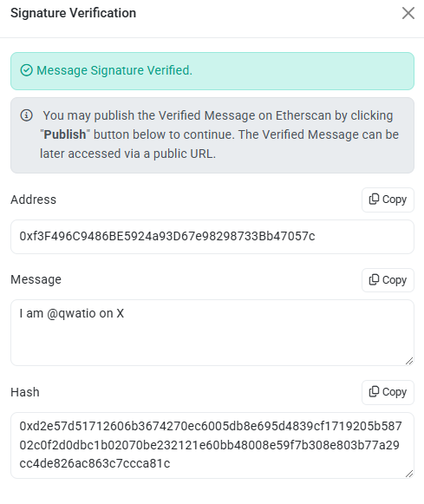Click the info circle icon

26,115
